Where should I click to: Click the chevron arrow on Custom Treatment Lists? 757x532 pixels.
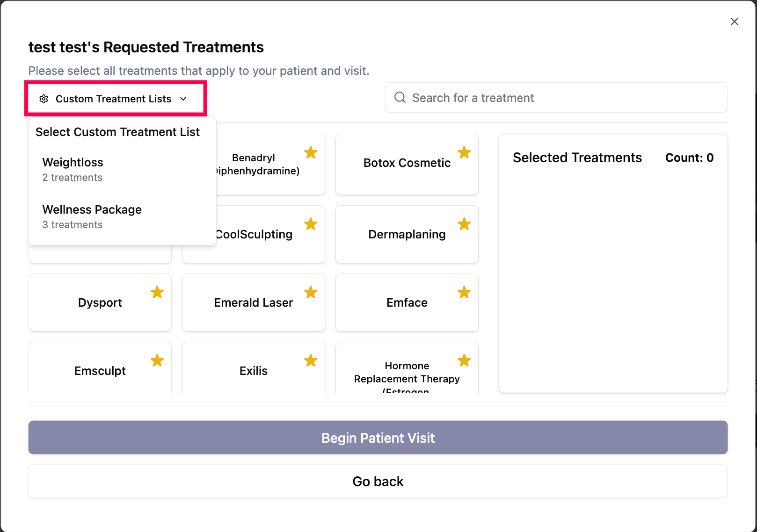183,99
